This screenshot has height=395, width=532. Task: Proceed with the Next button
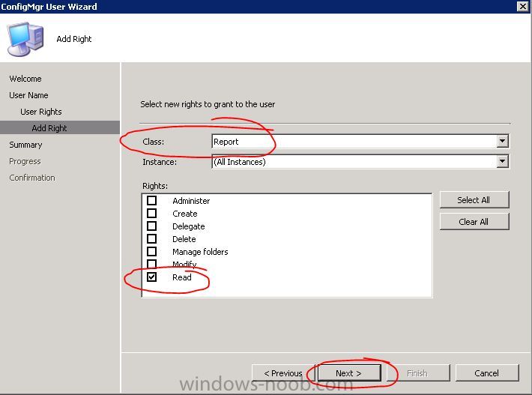point(349,373)
